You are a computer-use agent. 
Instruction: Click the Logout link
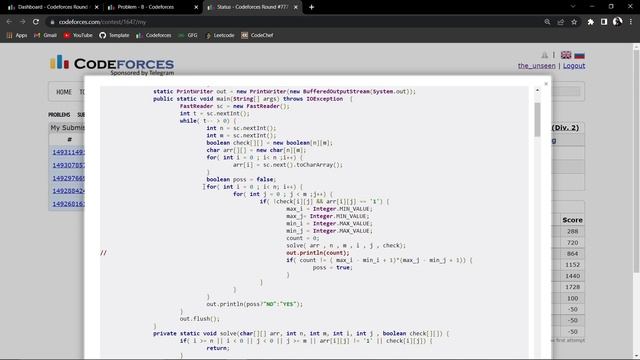click(x=574, y=66)
